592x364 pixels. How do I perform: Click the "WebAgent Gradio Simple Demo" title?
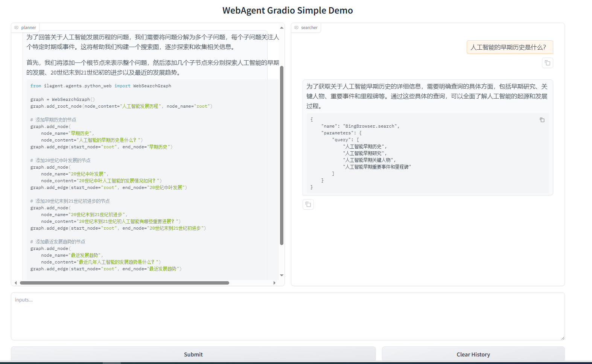click(x=288, y=11)
